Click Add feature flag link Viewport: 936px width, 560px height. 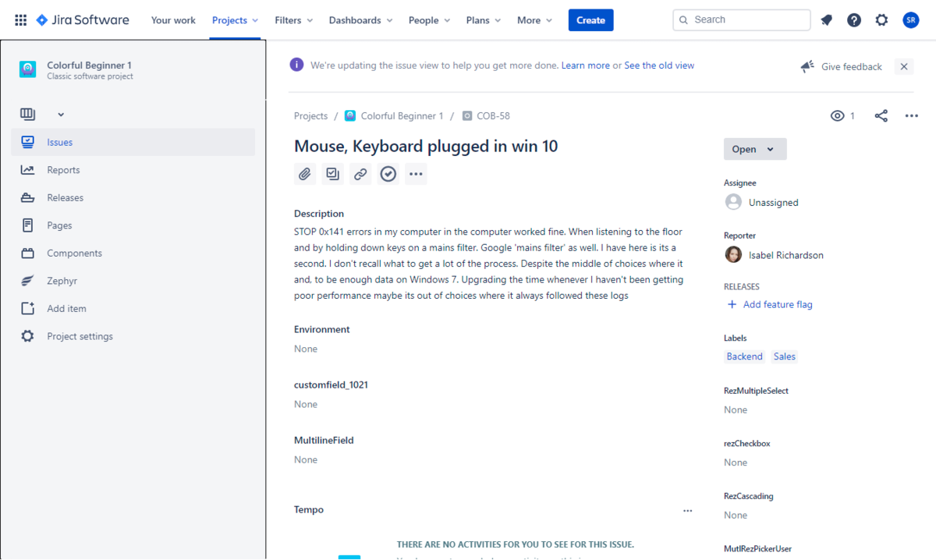tap(777, 304)
